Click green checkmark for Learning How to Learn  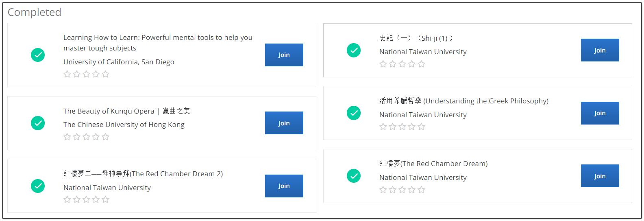pos(38,55)
